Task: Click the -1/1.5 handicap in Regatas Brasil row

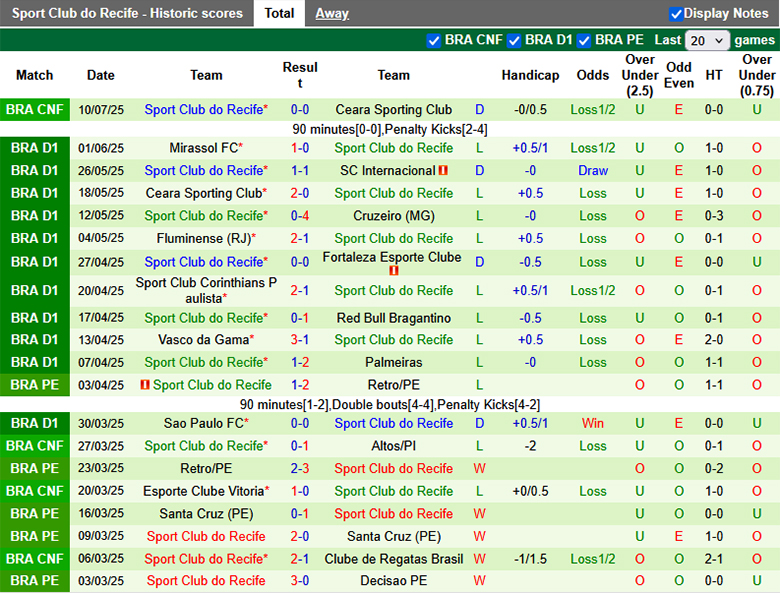Action: pos(530,559)
